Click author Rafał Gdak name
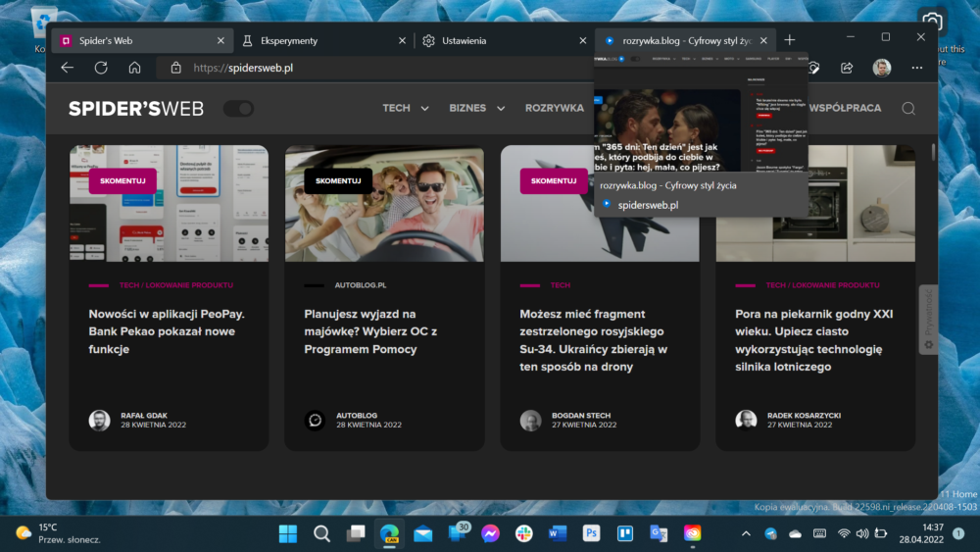 144,415
